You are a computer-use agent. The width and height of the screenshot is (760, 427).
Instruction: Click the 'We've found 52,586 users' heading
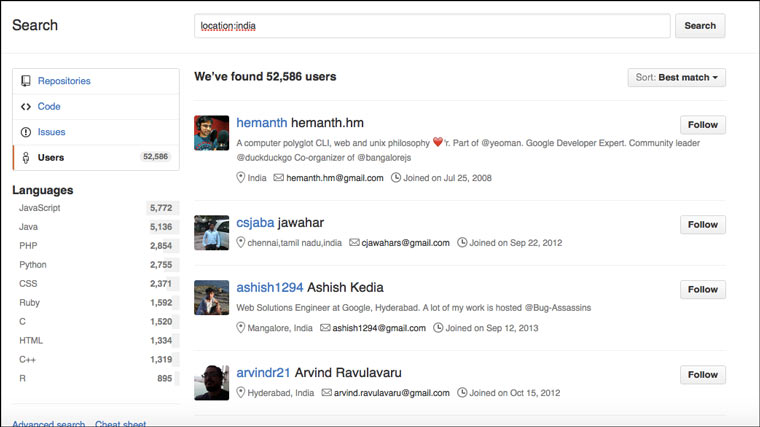265,77
